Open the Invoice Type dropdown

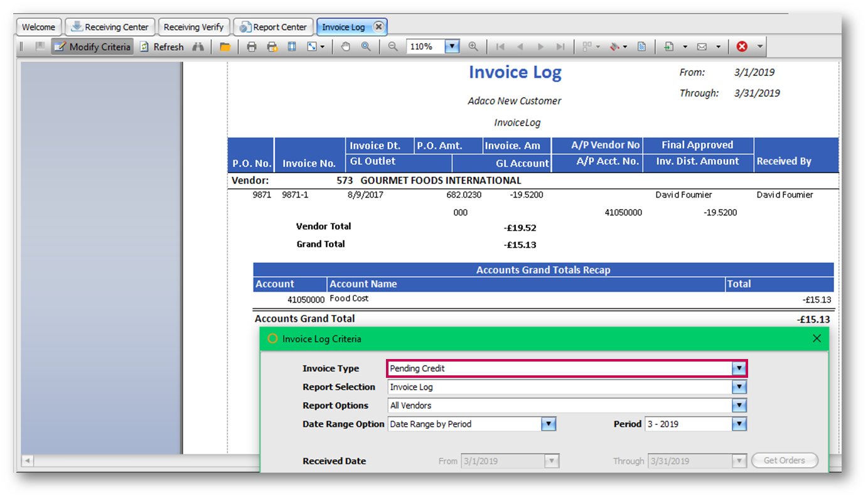pyautogui.click(x=739, y=368)
